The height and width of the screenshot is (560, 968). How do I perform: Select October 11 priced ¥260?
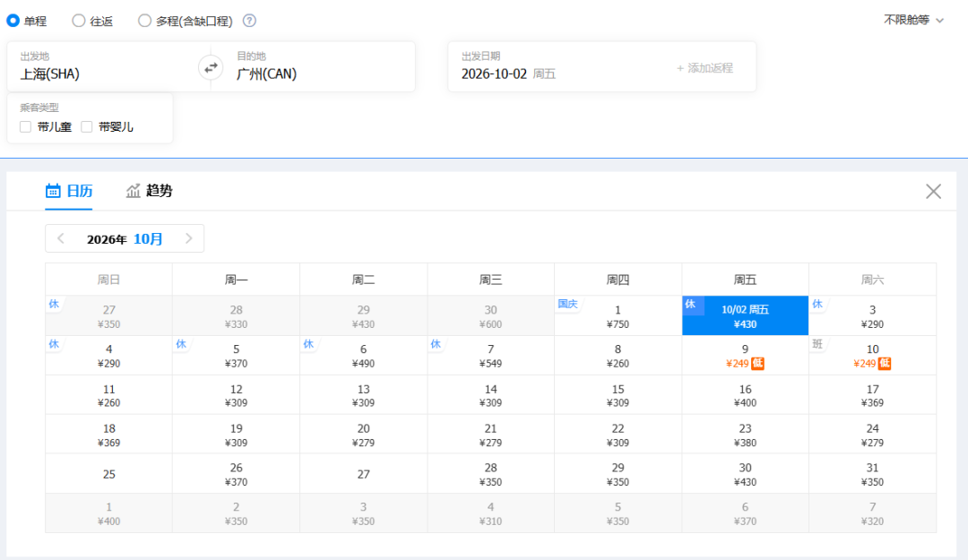[x=109, y=395]
